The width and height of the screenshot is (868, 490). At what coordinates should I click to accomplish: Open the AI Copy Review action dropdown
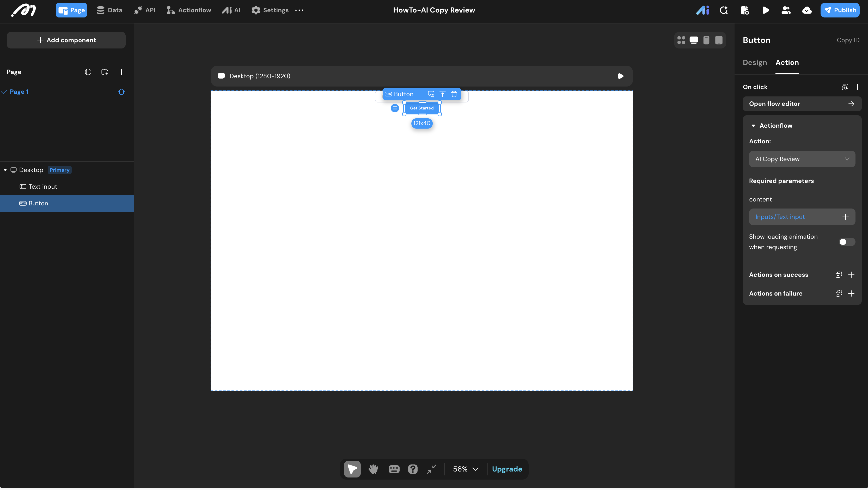(x=802, y=159)
